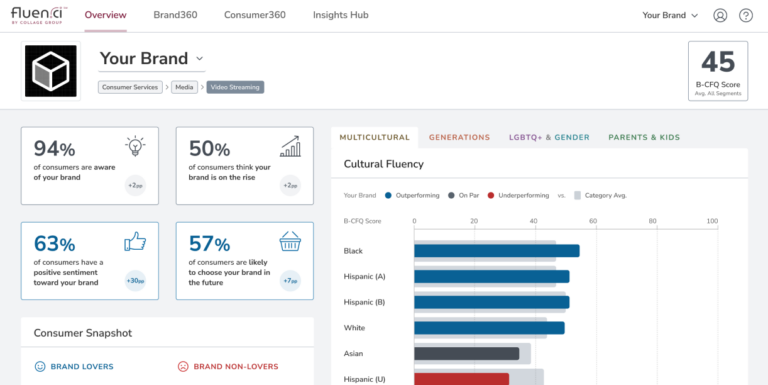Open the Insights Hub navigation item
The height and width of the screenshot is (385, 768).
340,15
